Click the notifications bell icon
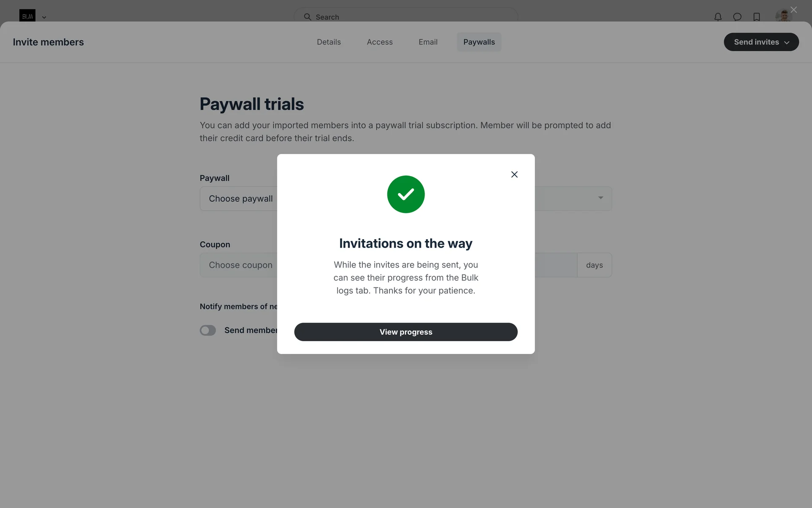Image resolution: width=812 pixels, height=508 pixels. click(x=718, y=17)
